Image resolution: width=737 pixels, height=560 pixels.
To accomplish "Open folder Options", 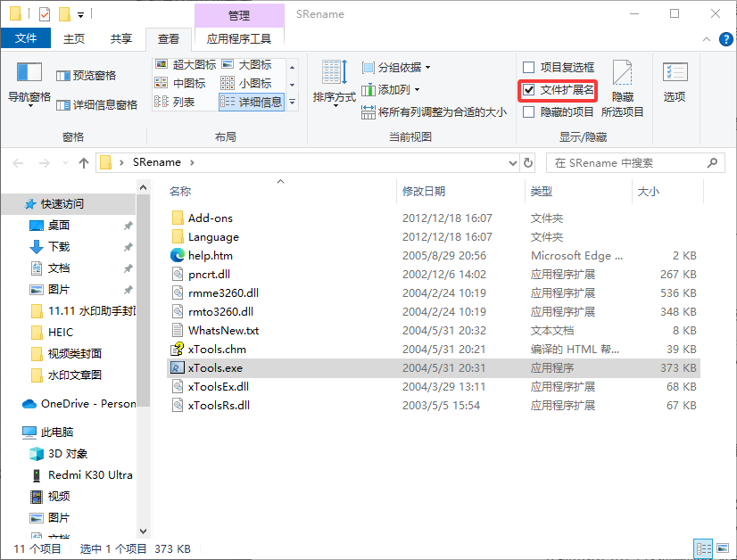I will point(675,82).
